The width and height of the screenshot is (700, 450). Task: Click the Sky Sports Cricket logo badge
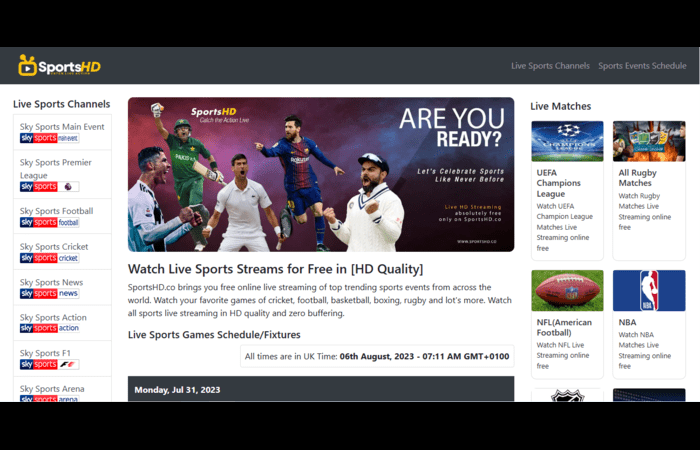tap(50, 258)
